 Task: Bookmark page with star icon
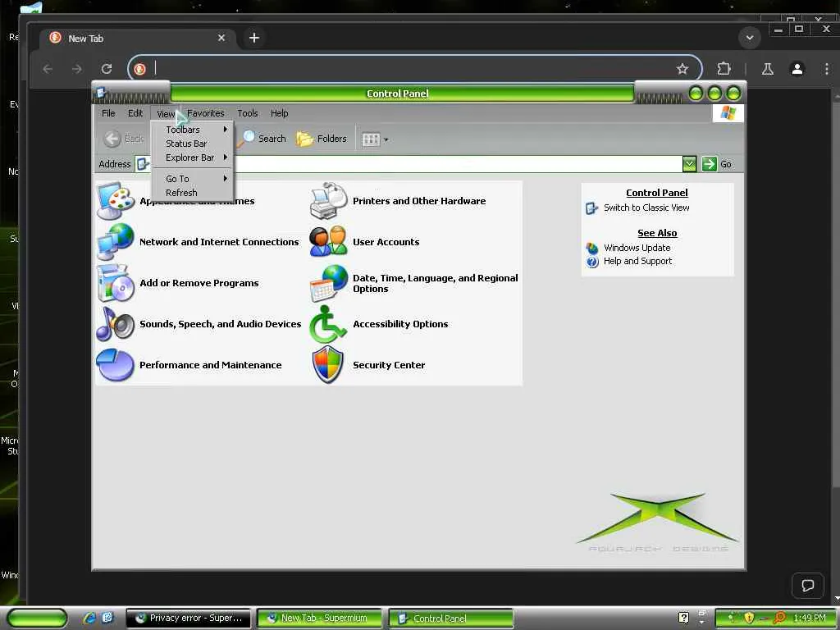(x=682, y=69)
